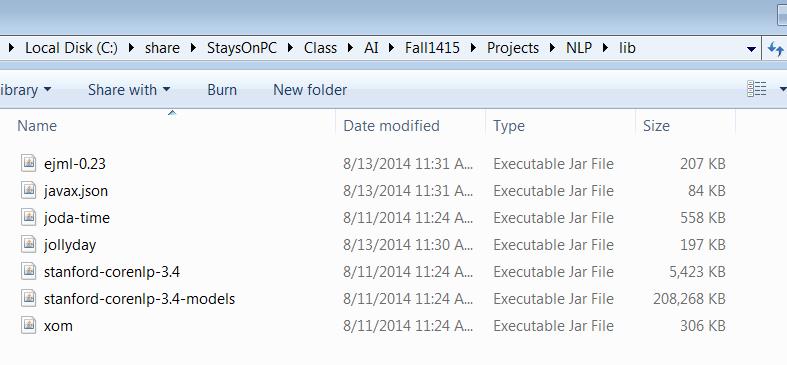Image resolution: width=787 pixels, height=365 pixels.
Task: Click the address bar refresh icon
Action: point(775,49)
